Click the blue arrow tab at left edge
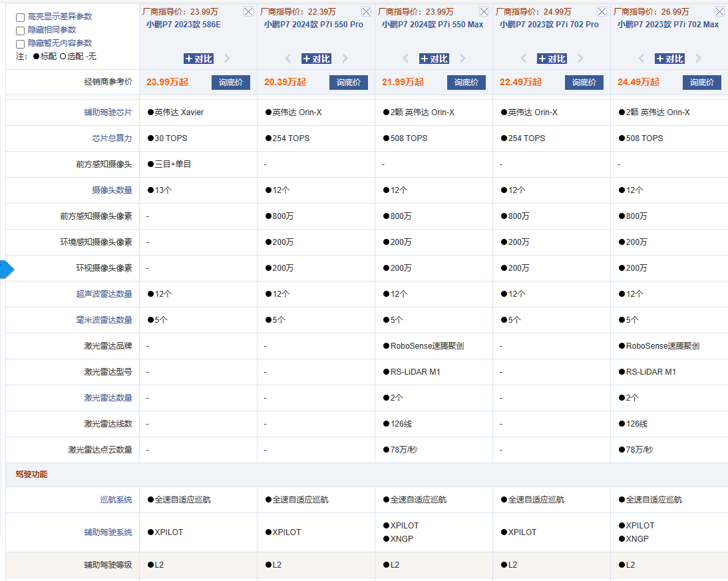This screenshot has height=581, width=728. pyautogui.click(x=7, y=270)
